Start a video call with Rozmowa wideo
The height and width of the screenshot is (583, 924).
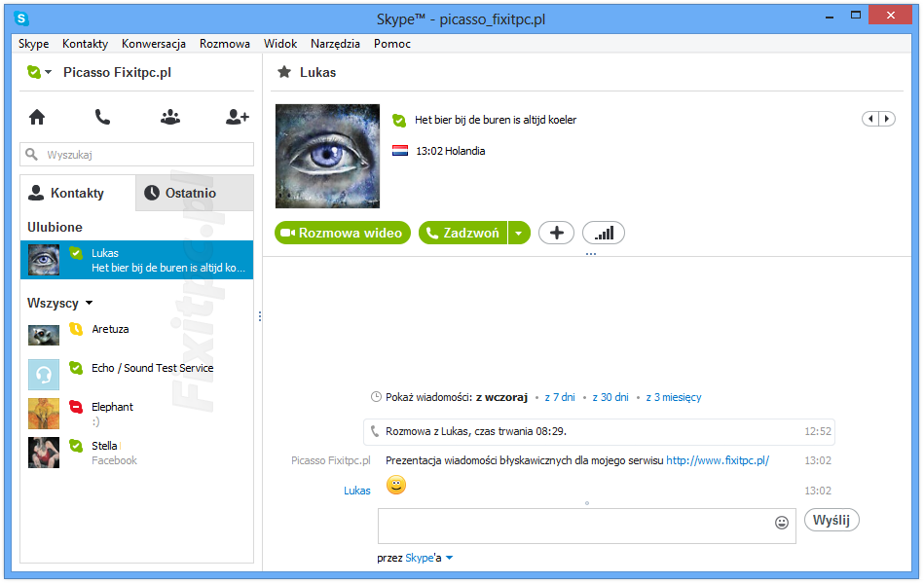click(x=343, y=233)
